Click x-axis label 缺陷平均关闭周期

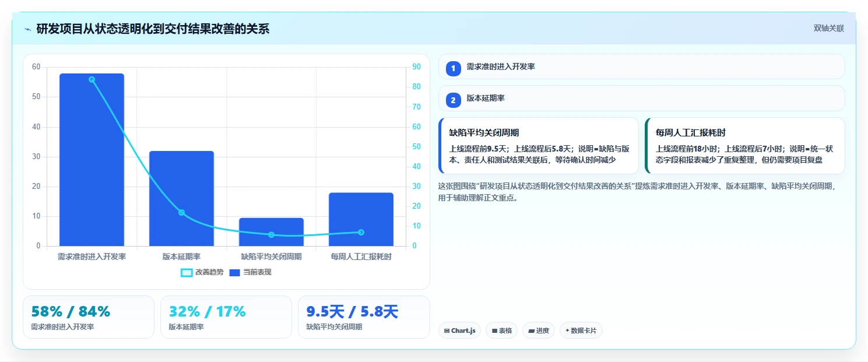[x=271, y=256]
